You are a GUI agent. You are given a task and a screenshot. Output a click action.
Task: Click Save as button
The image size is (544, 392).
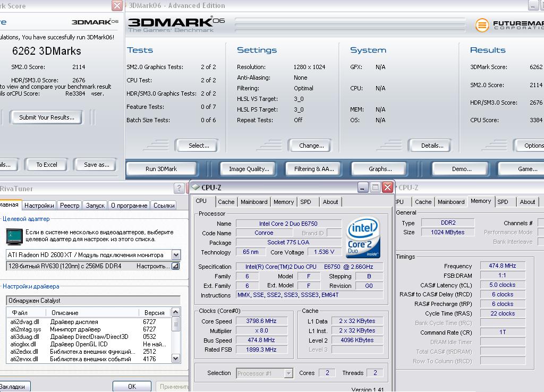tap(97, 165)
